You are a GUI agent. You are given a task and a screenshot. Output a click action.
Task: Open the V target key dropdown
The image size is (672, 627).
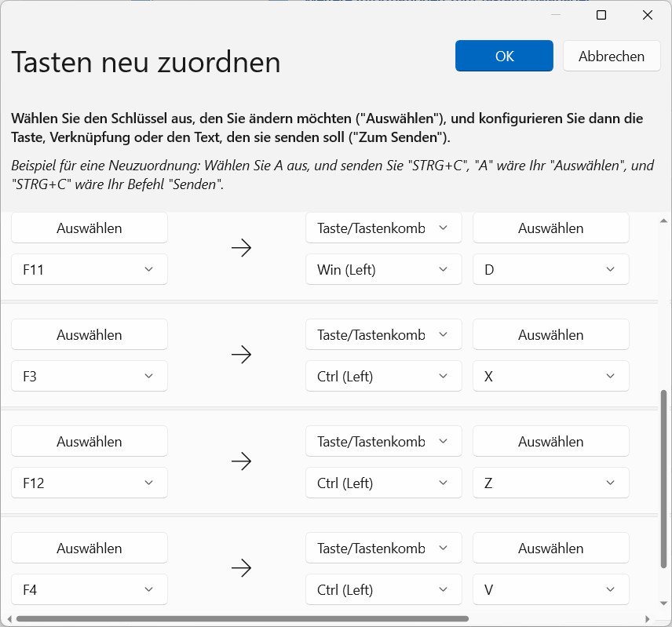click(550, 589)
